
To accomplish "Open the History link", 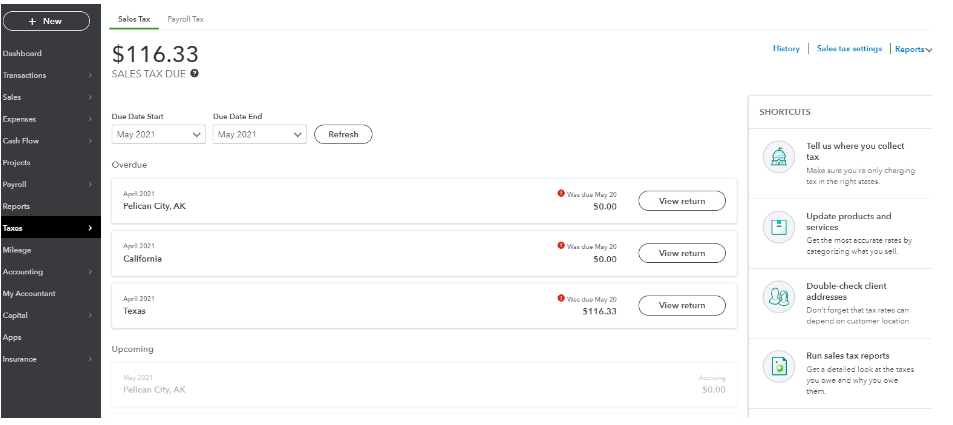I will pyautogui.click(x=786, y=49).
